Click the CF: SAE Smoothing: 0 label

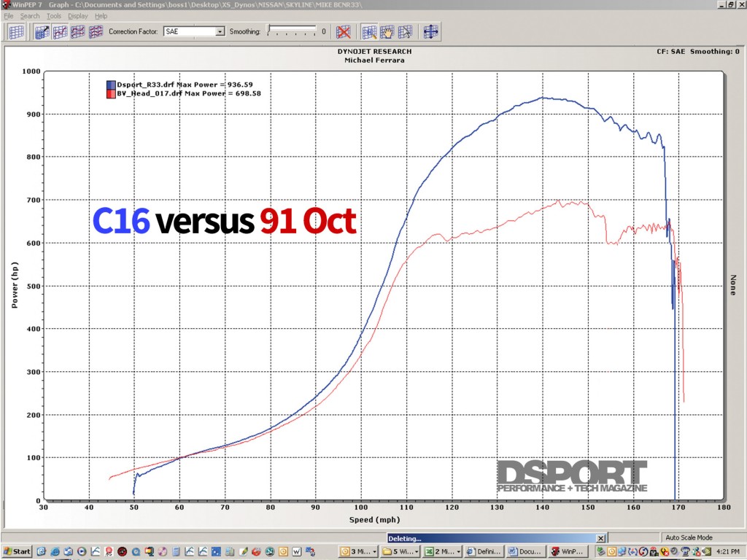coord(698,52)
